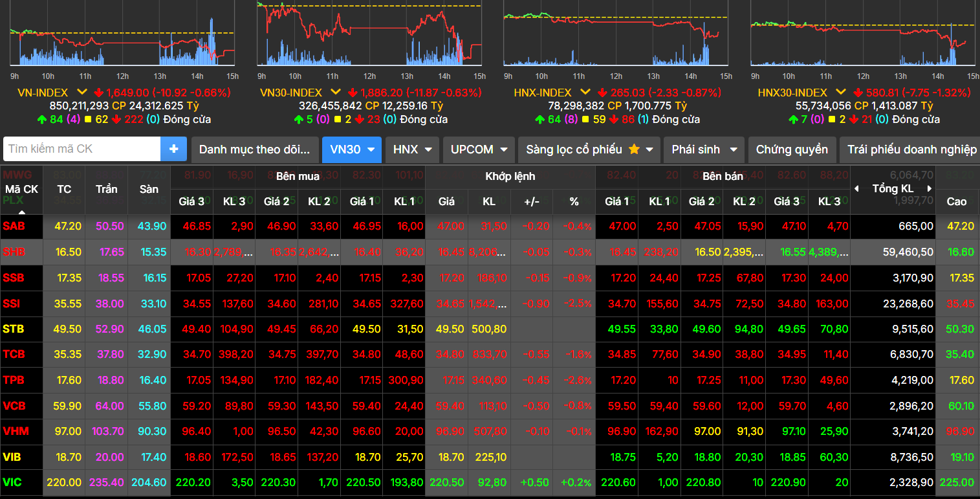Click left arrow beside Tổng KL header

click(857, 189)
